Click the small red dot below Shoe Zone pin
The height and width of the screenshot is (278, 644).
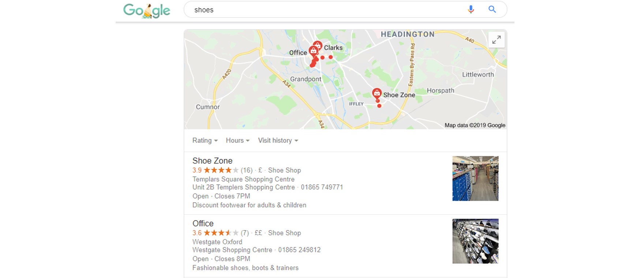point(379,106)
